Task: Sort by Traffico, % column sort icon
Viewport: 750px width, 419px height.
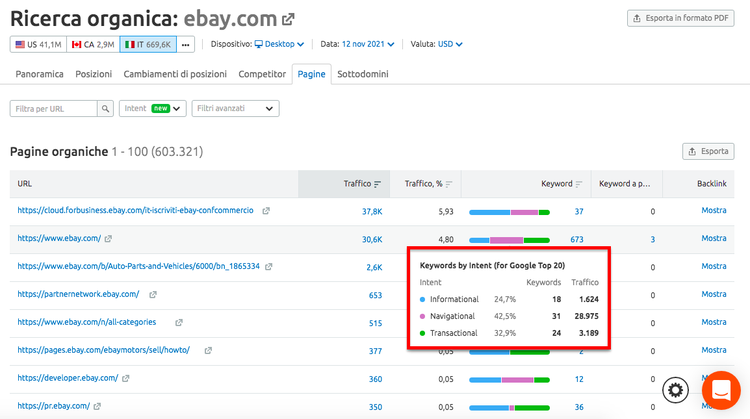Action: pos(449,184)
